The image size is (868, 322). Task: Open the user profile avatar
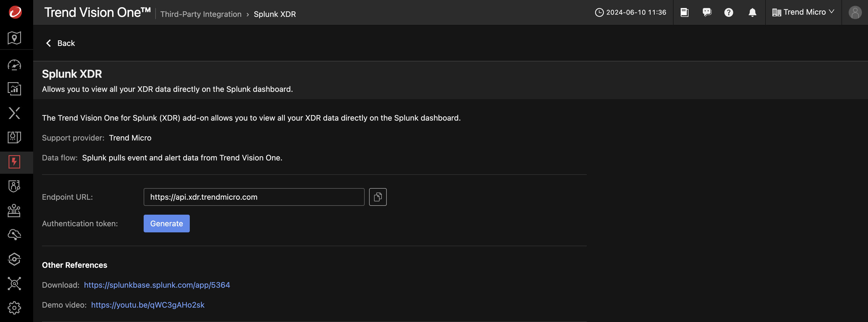[855, 12]
